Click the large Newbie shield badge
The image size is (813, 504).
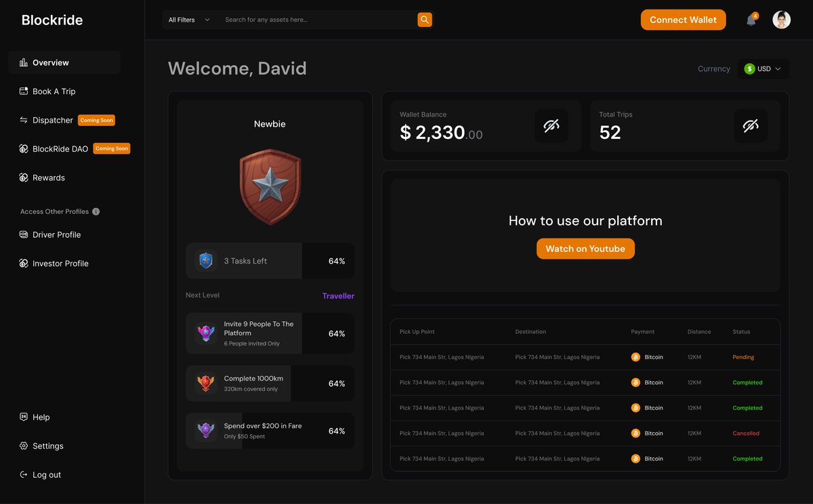click(270, 187)
